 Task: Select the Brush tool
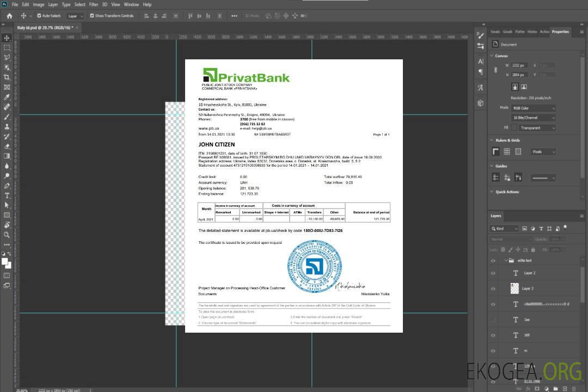(x=7, y=117)
